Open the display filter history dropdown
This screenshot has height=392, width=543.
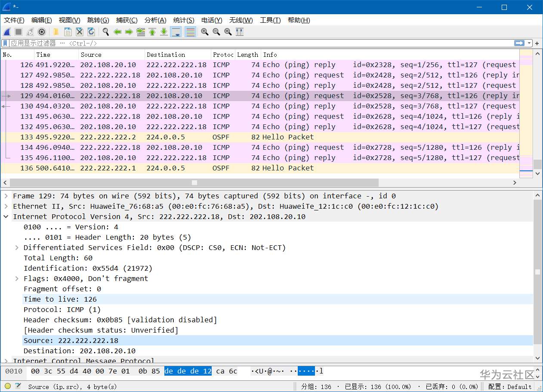(x=530, y=43)
